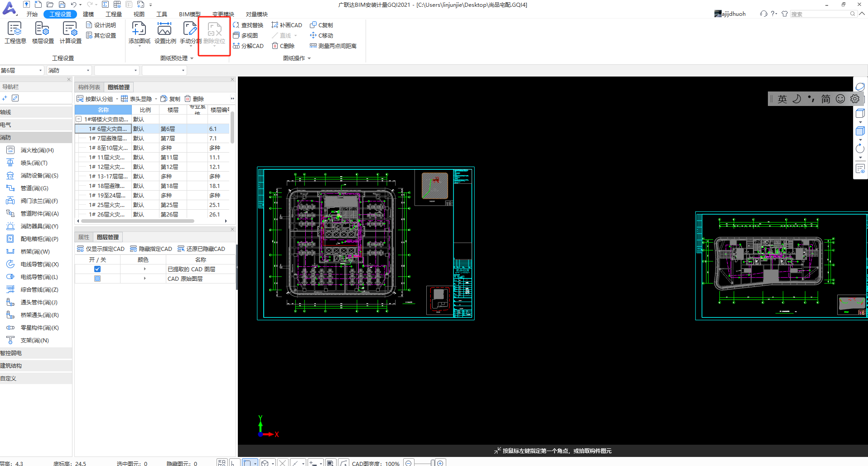Viewport: 868px width, 466px height.
Task: Switch to 属性 tab
Action: (x=84, y=237)
